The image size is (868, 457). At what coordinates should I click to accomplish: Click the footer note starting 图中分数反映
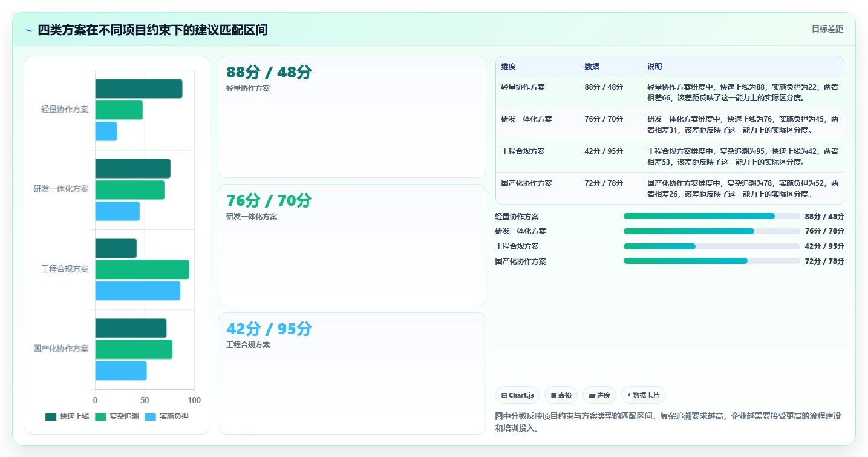pos(668,422)
